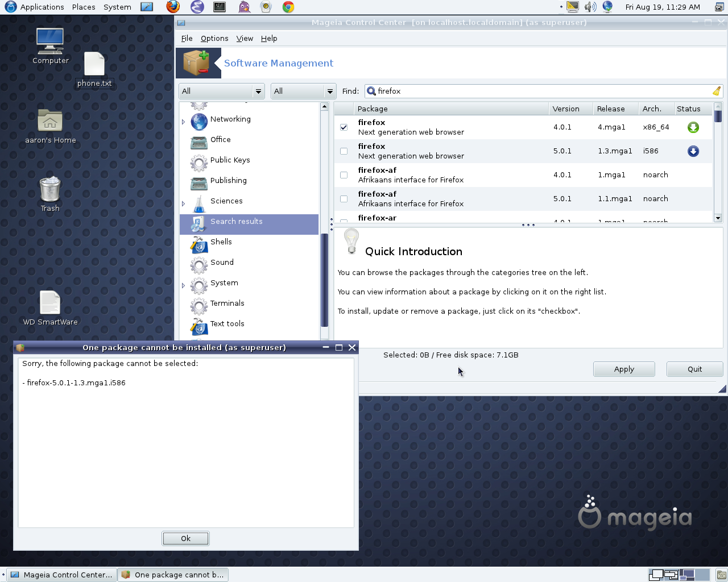The width and height of the screenshot is (728, 582).
Task: Click green install status icon for firefox 4.0.1
Action: (x=693, y=127)
